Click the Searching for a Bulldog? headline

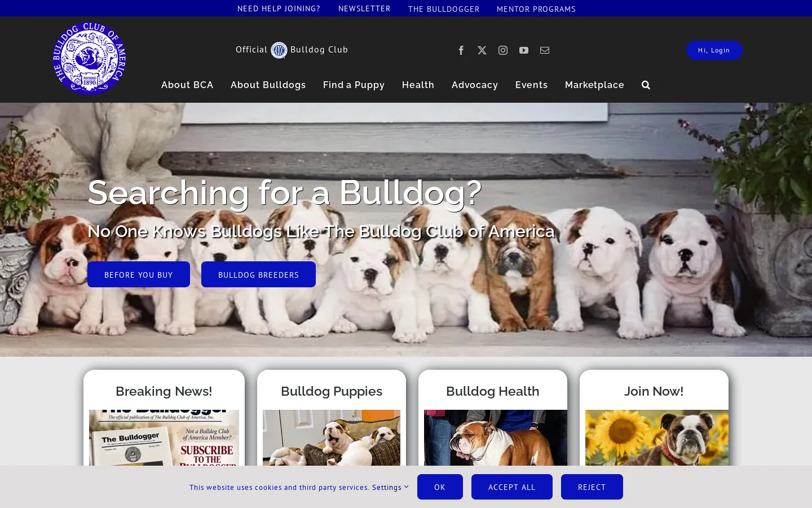coord(284,192)
